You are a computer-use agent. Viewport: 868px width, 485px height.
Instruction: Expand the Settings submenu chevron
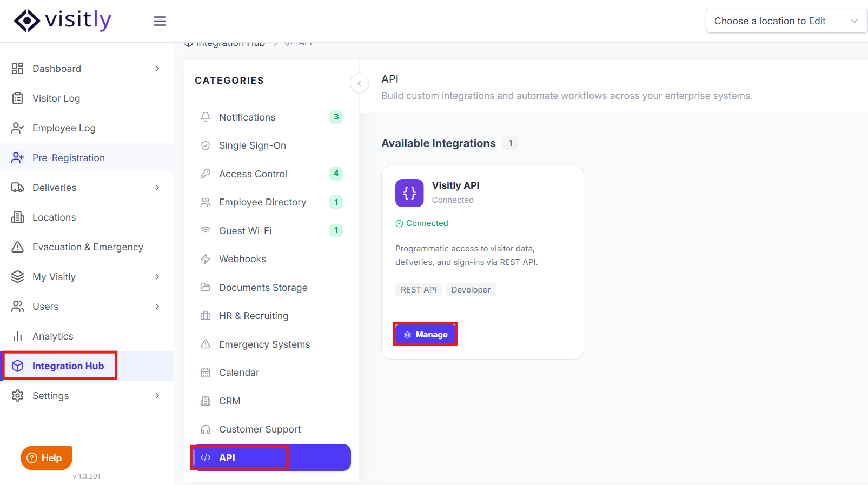tap(157, 396)
